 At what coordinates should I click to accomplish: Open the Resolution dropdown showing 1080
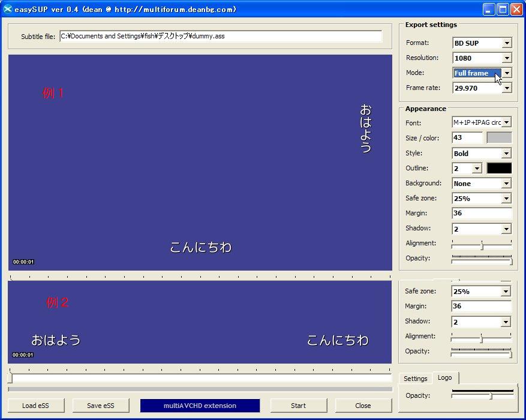[482, 58]
